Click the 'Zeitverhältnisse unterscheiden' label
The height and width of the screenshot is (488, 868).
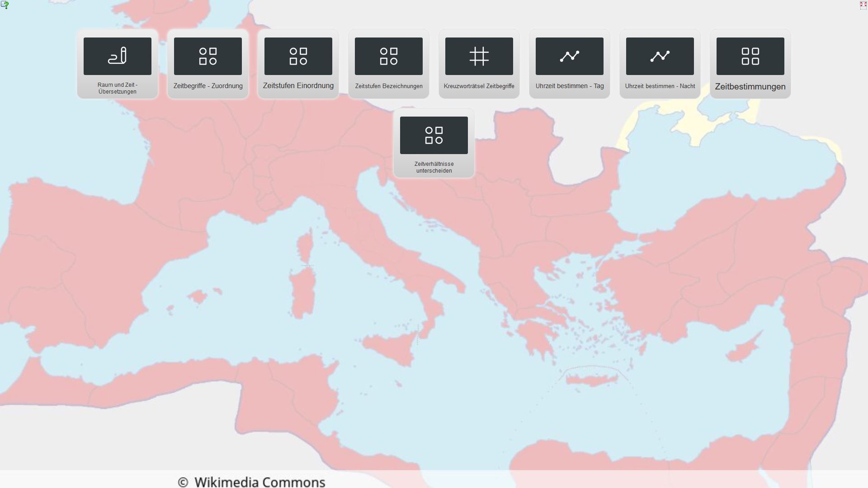point(434,167)
